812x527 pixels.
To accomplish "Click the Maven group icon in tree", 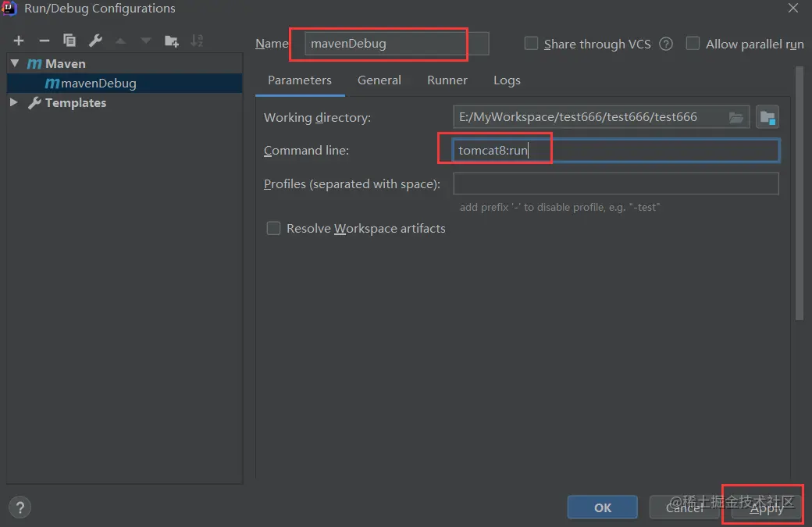I will tap(34, 64).
